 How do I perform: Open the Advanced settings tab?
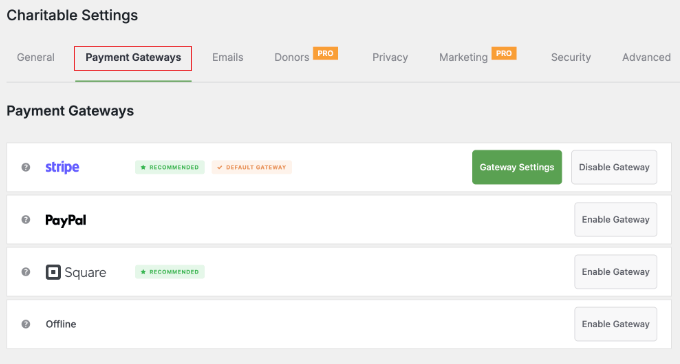[x=646, y=57]
